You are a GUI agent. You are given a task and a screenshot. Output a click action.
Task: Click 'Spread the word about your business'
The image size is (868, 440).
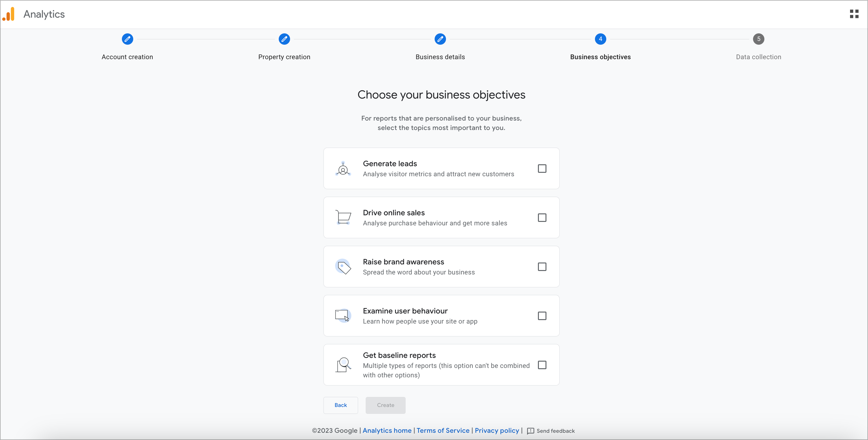click(419, 272)
